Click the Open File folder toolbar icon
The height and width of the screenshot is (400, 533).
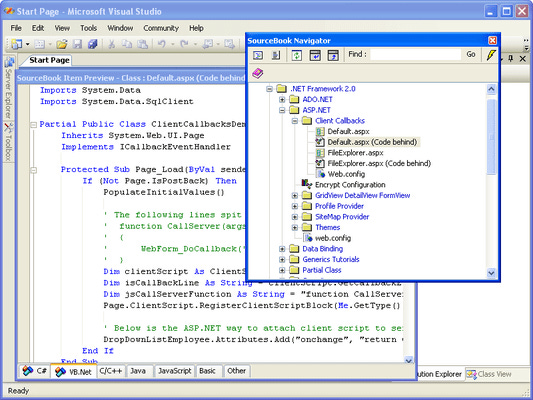tap(62, 44)
